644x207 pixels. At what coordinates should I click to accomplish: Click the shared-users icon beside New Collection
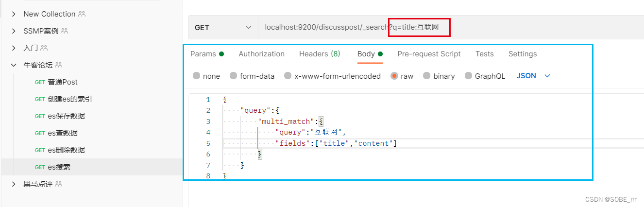point(82,14)
